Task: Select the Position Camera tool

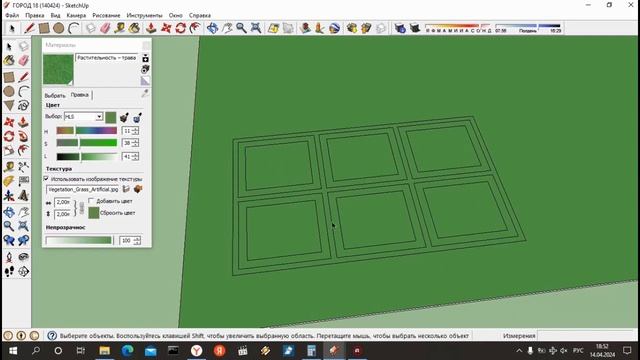Action: [9, 257]
